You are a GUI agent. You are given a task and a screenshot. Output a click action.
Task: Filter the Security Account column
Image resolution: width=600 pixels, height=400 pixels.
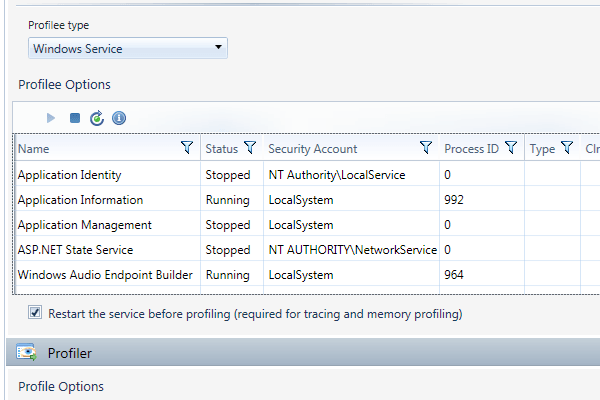[426, 147]
